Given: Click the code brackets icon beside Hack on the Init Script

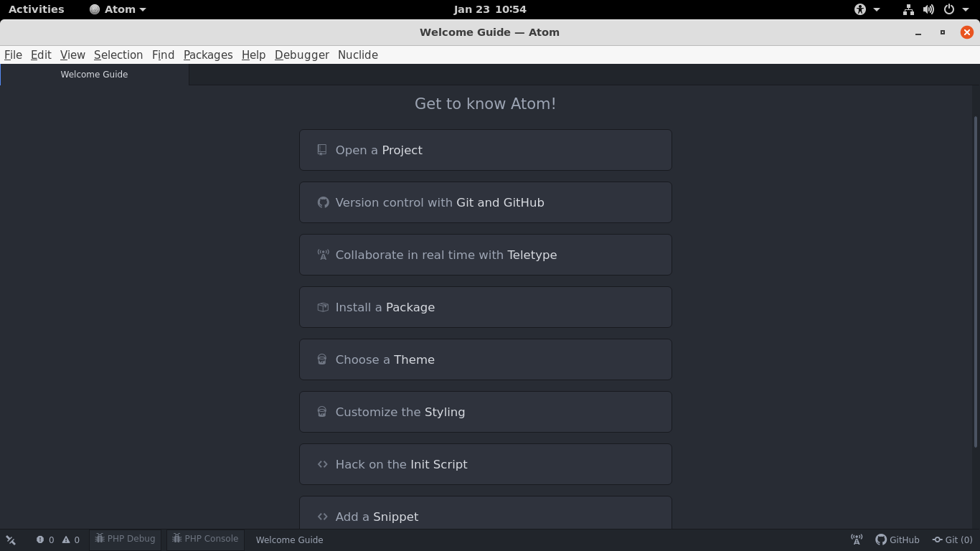Looking at the screenshot, I should tap(323, 464).
